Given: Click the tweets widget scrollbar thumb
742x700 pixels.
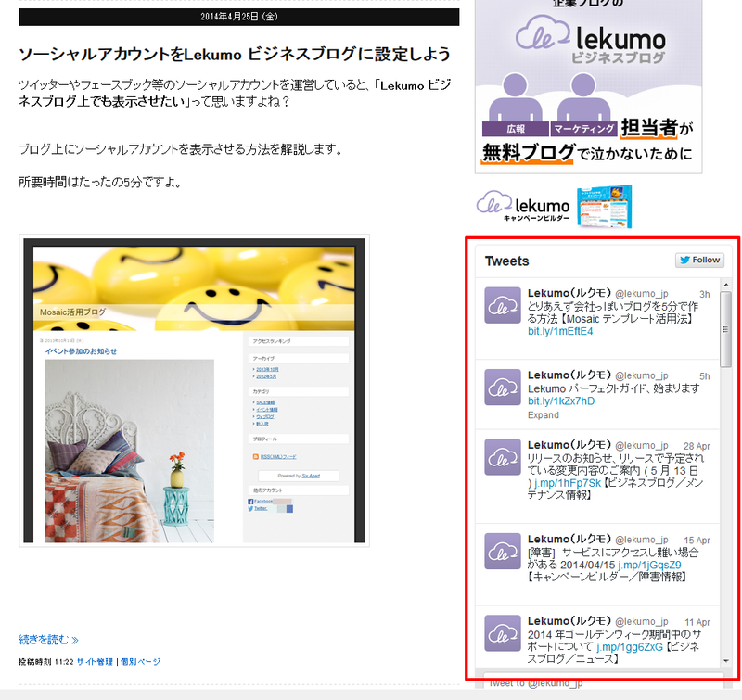Looking at the screenshot, I should click(725, 329).
